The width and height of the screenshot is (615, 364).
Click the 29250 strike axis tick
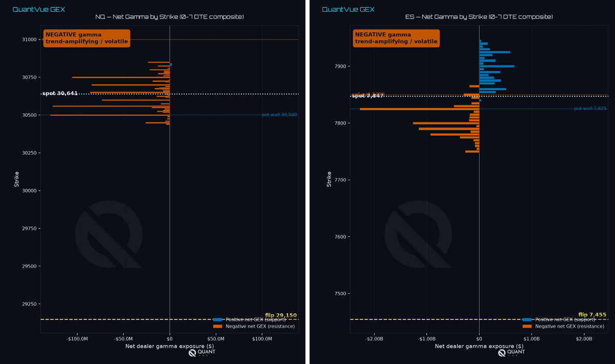click(30, 304)
